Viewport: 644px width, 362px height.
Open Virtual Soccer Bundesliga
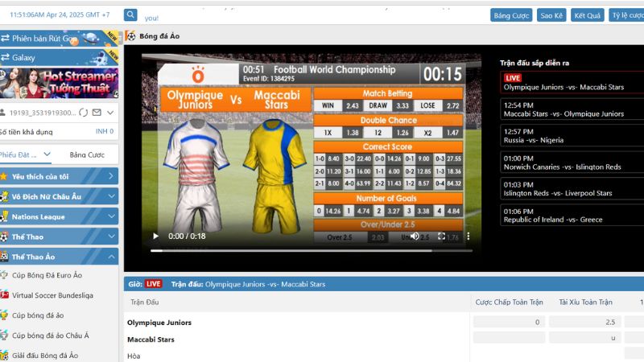pyautogui.click(x=52, y=295)
